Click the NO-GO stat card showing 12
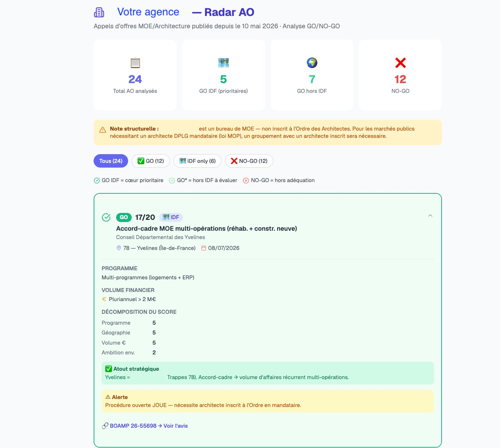The image size is (500, 448). (x=400, y=75)
